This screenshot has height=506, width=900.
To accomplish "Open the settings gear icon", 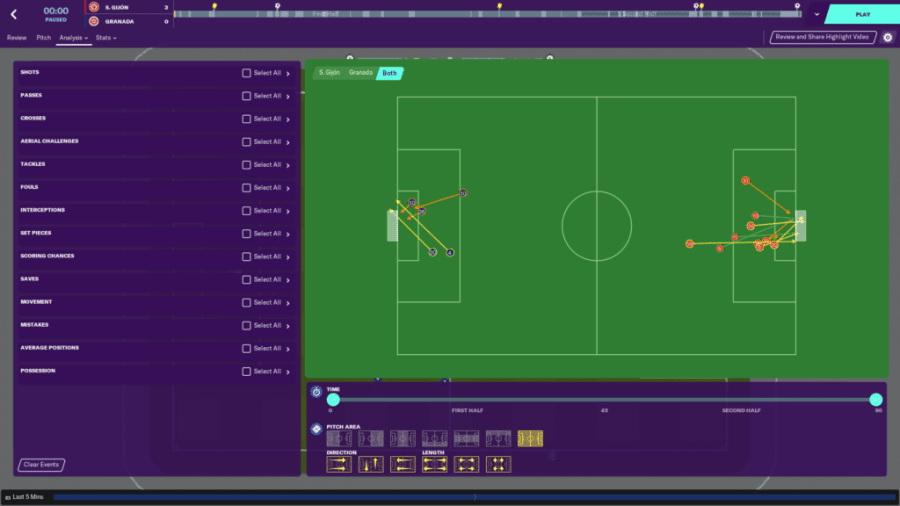I will pos(888,37).
